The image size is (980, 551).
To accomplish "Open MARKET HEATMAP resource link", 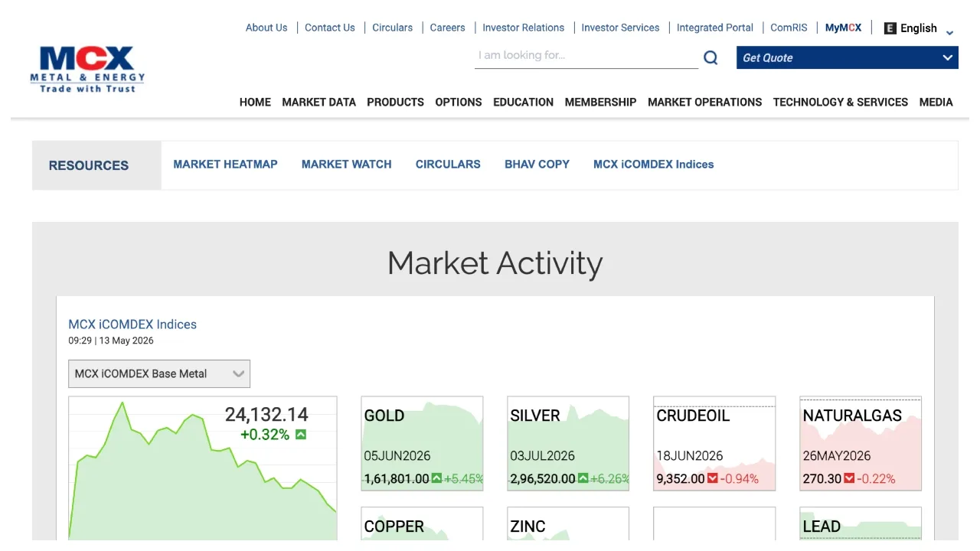I will [x=225, y=164].
